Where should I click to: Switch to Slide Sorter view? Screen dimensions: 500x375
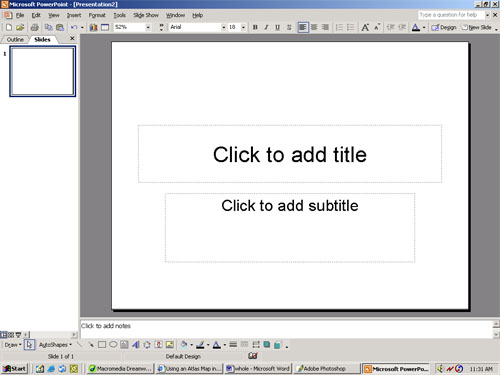tap(11, 335)
